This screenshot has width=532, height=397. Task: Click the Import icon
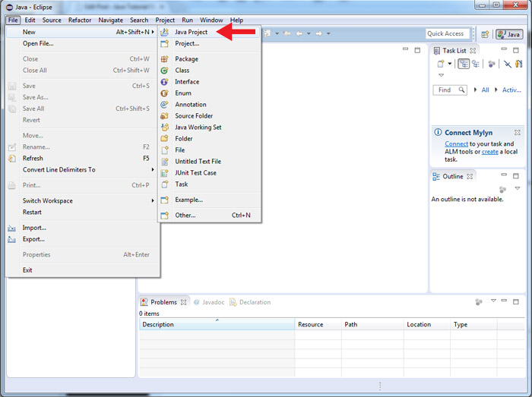(x=12, y=228)
